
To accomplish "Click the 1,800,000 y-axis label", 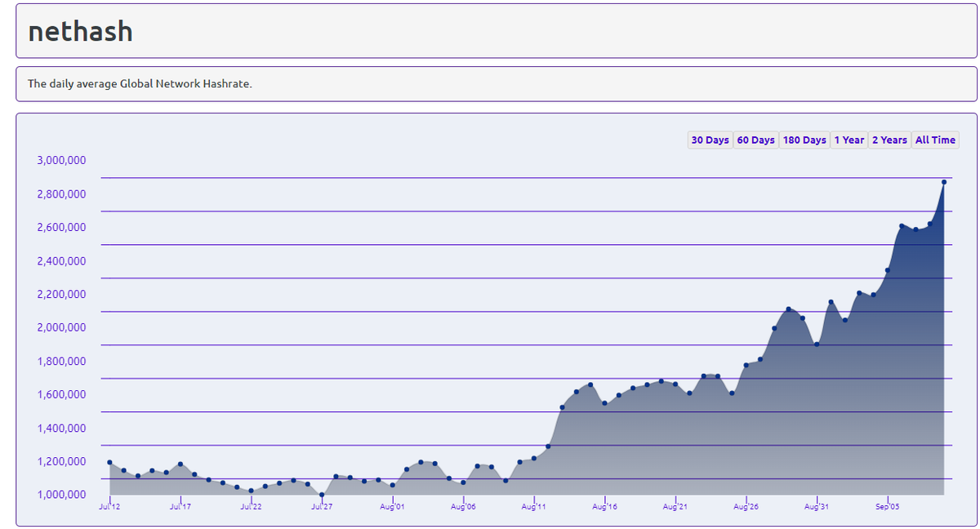I will click(62, 361).
